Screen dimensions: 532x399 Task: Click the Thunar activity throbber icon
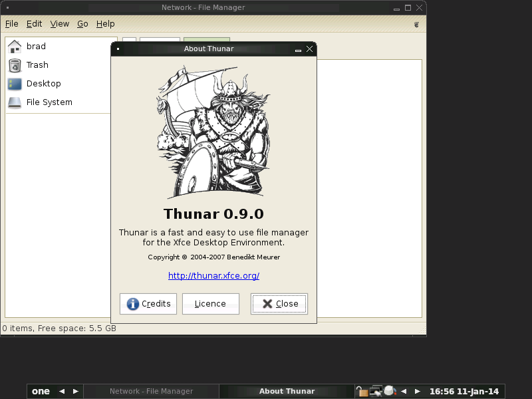416,25
